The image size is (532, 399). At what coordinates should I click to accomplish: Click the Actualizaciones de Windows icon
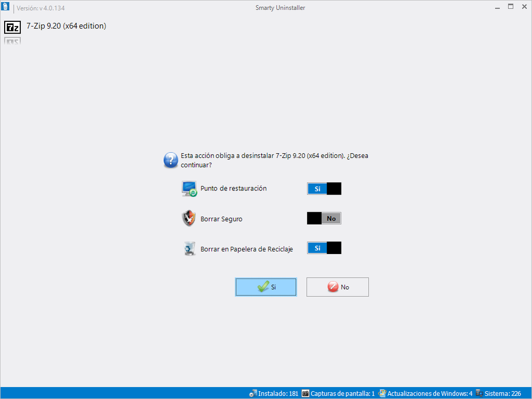[382, 393]
